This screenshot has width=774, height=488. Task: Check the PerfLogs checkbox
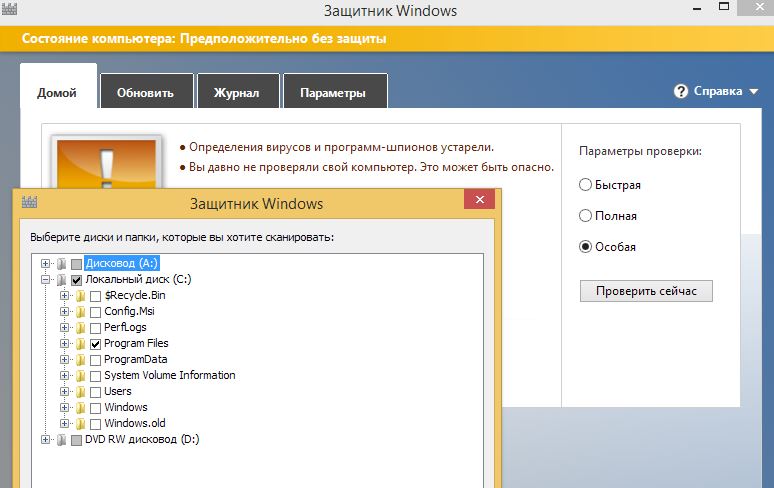click(96, 328)
